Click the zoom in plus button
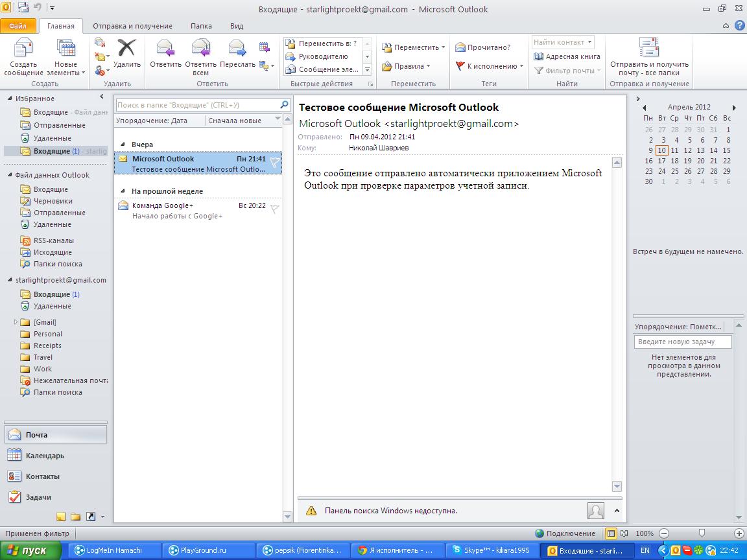Image resolution: width=747 pixels, height=560 pixels. pyautogui.click(x=739, y=533)
